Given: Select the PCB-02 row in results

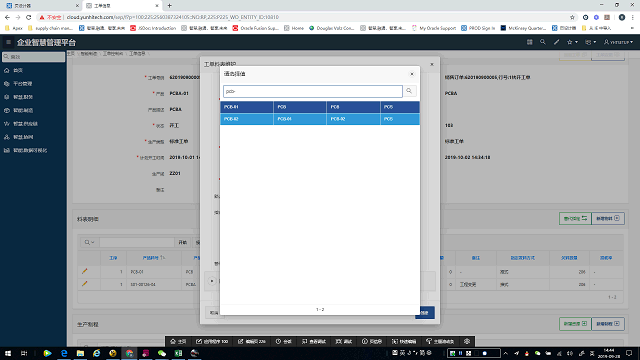Looking at the screenshot, I should pos(320,119).
